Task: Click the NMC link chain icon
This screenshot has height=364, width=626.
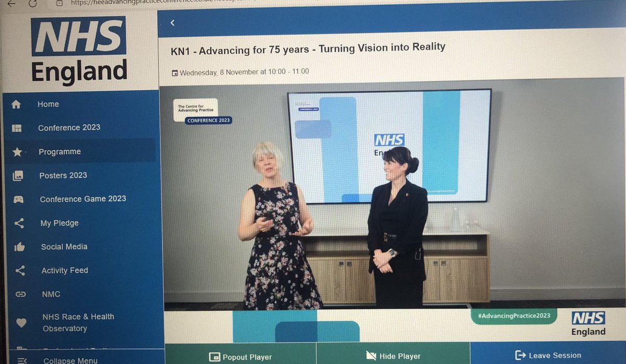Action: [x=20, y=294]
